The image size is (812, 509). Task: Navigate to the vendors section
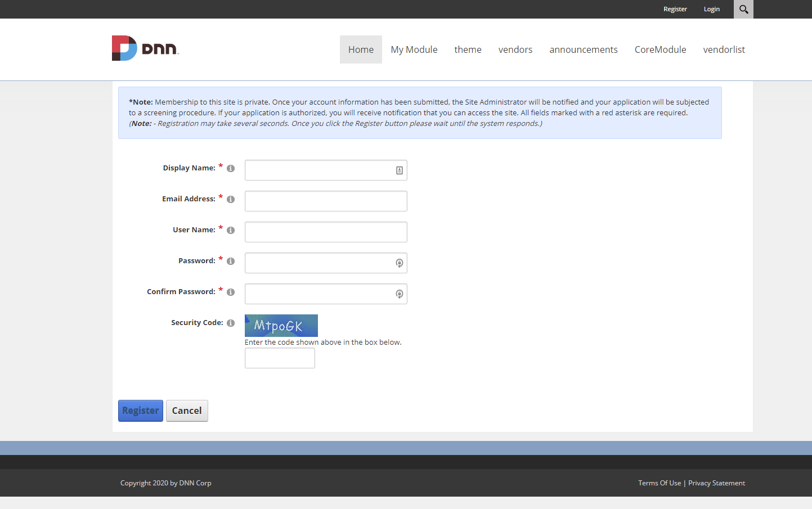[x=515, y=49]
